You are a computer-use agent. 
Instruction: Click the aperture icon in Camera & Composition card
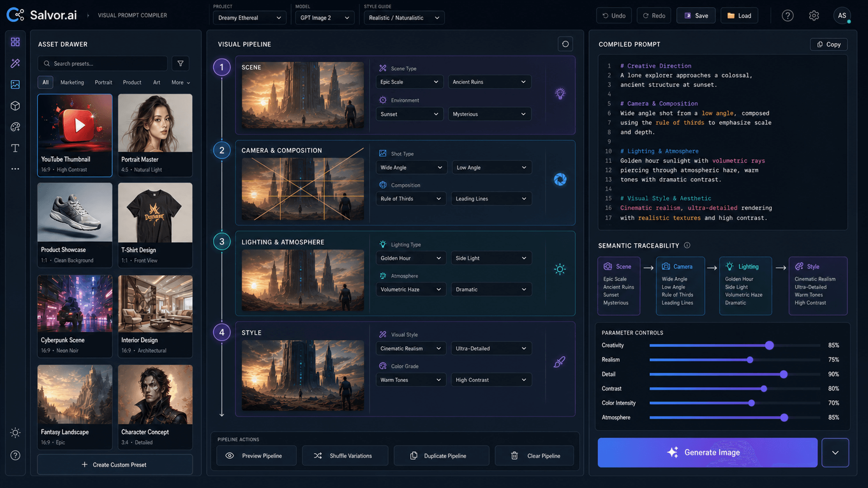(x=560, y=180)
